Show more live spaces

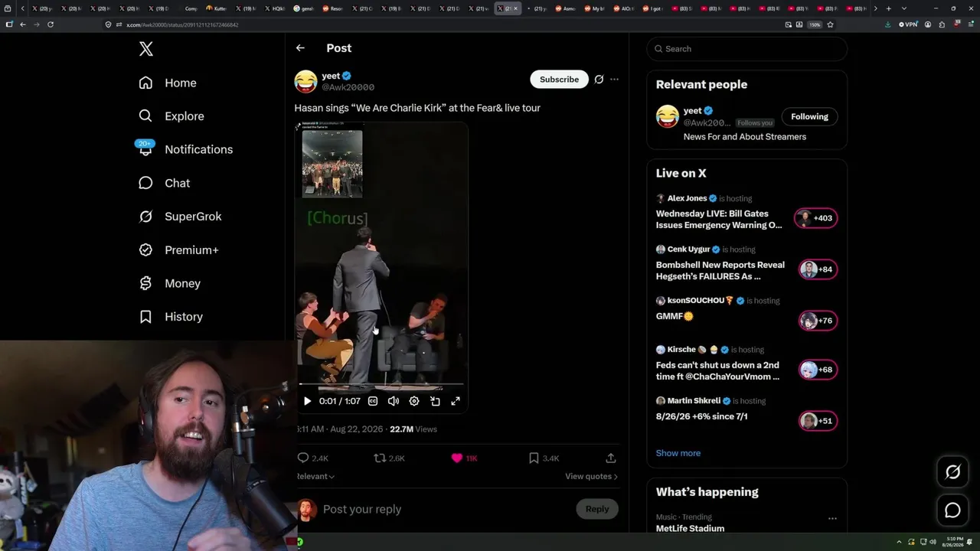pyautogui.click(x=678, y=453)
